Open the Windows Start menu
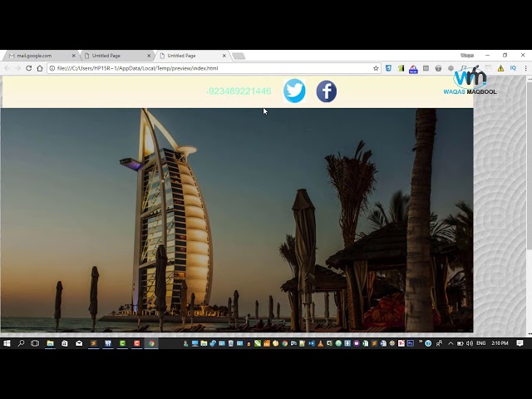Image resolution: width=532 pixels, height=399 pixels. coord(7,343)
